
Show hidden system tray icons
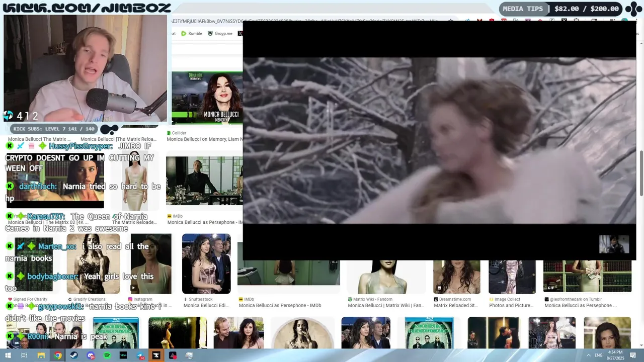coord(589,355)
